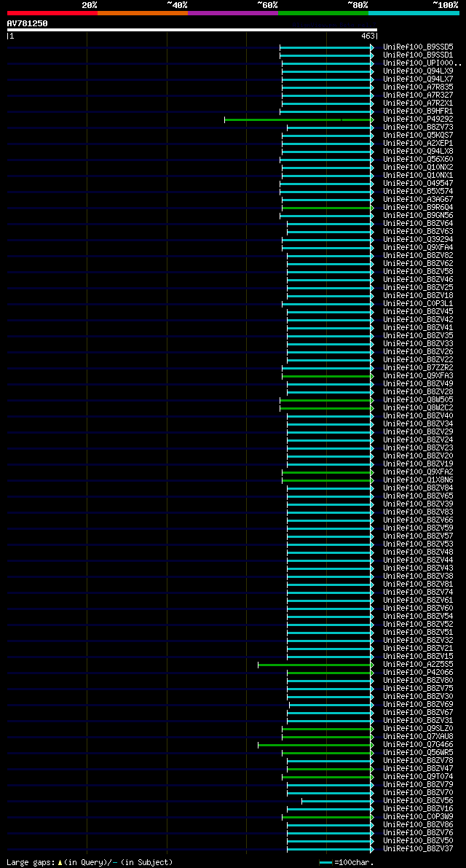Click the ~100% scale label
The width and height of the screenshot is (466, 868).
click(446, 5)
